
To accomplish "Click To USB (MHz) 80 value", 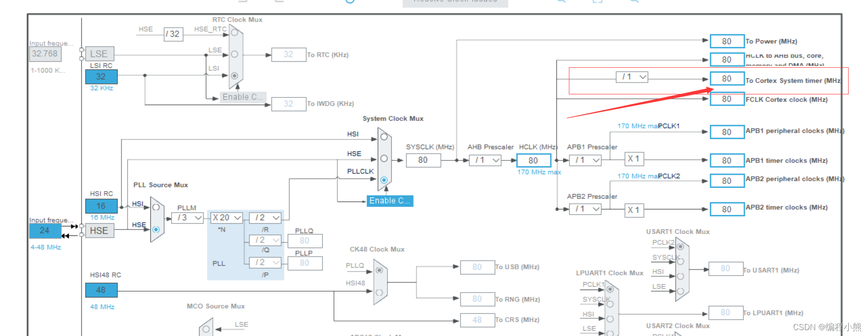I will tap(477, 267).
